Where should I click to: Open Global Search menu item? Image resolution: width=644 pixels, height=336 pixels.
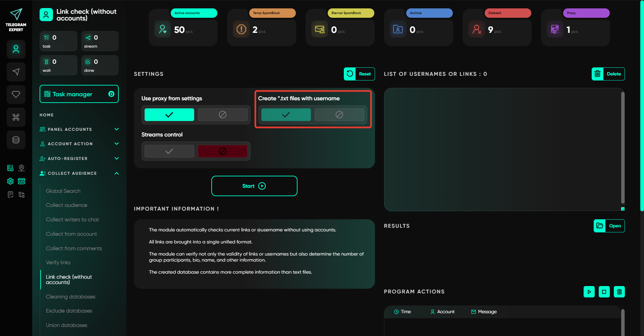63,191
